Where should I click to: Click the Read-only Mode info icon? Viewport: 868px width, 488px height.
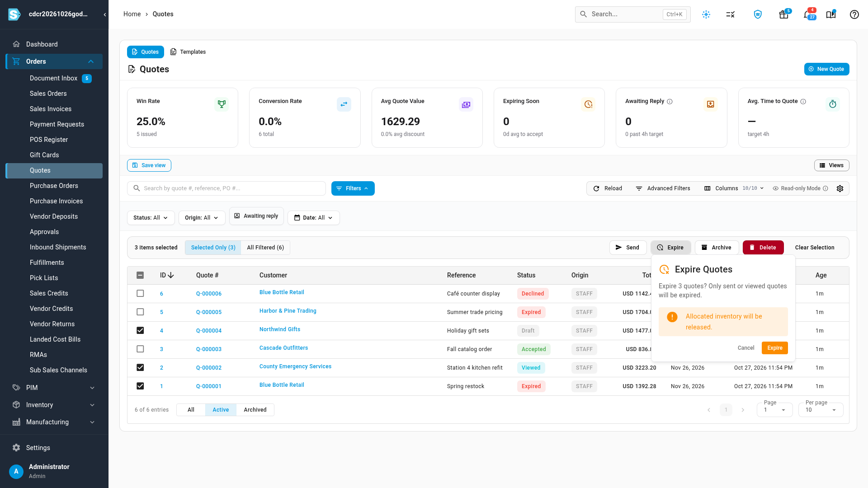826,188
